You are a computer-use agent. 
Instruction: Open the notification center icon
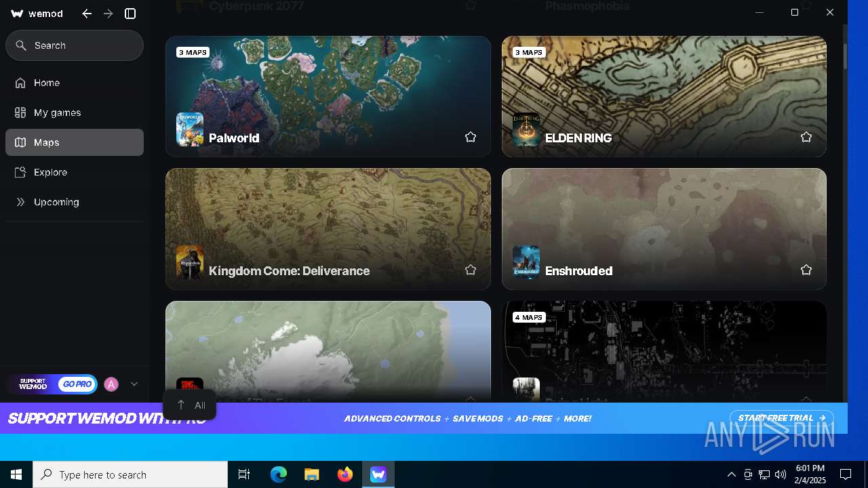pyautogui.click(x=846, y=474)
